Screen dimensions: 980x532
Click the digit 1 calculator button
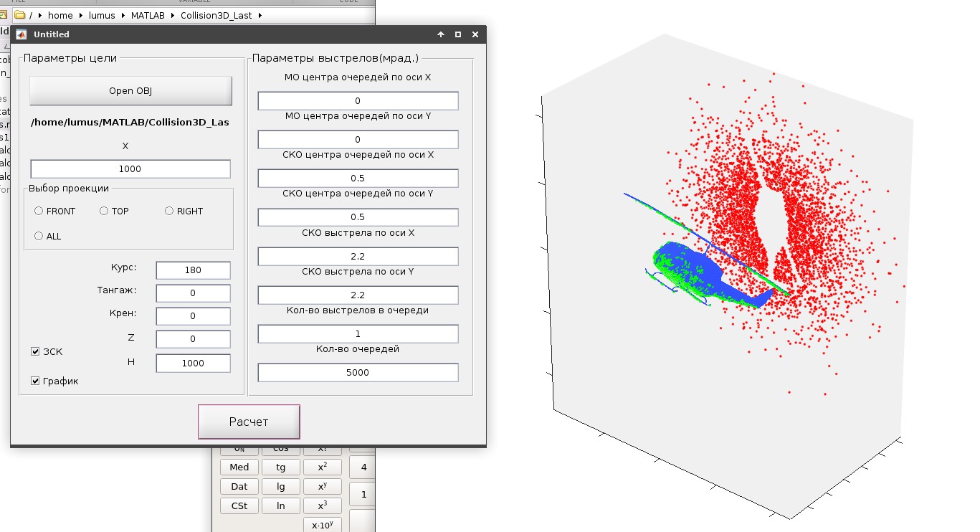(x=363, y=494)
